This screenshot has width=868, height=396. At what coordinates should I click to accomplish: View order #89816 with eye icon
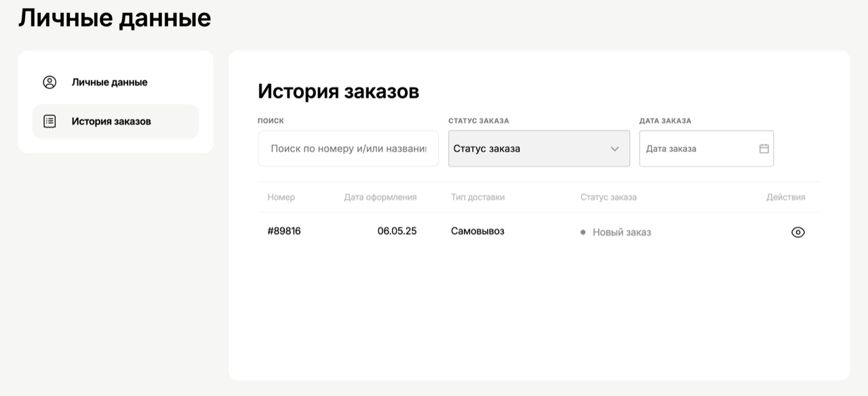(x=798, y=232)
